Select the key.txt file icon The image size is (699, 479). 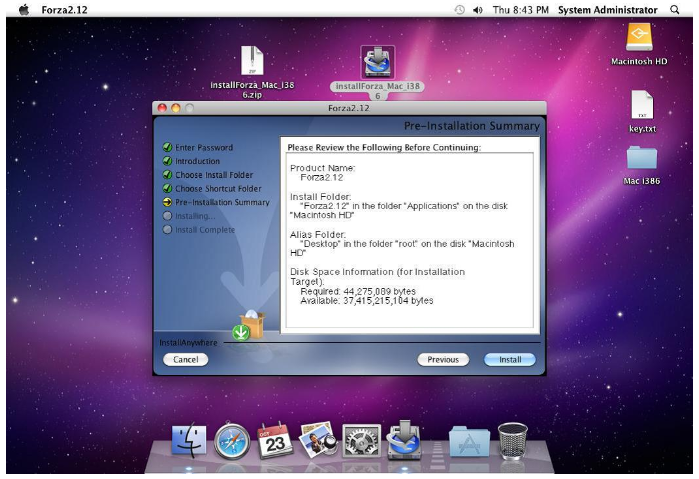[642, 105]
